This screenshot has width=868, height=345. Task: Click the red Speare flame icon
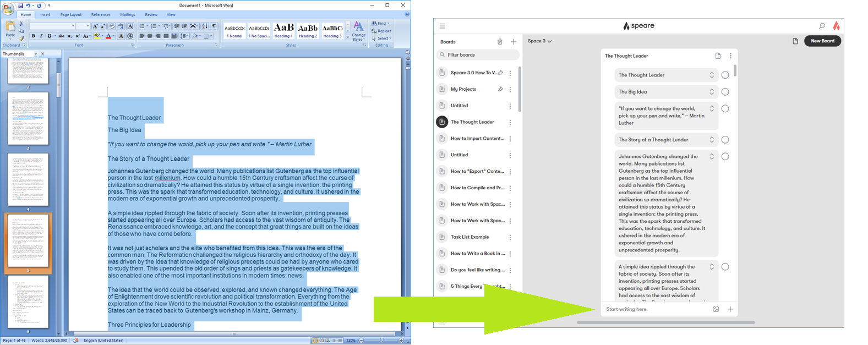click(836, 26)
